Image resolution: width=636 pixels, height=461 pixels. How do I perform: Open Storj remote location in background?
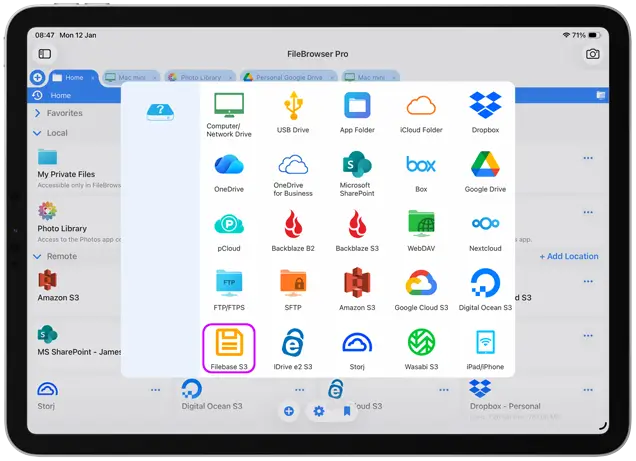coord(47,395)
